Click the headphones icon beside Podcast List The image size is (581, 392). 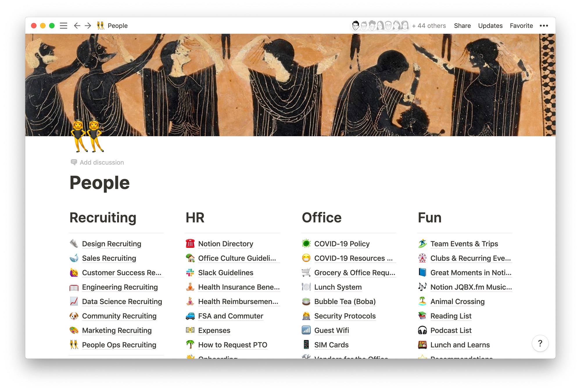click(422, 330)
